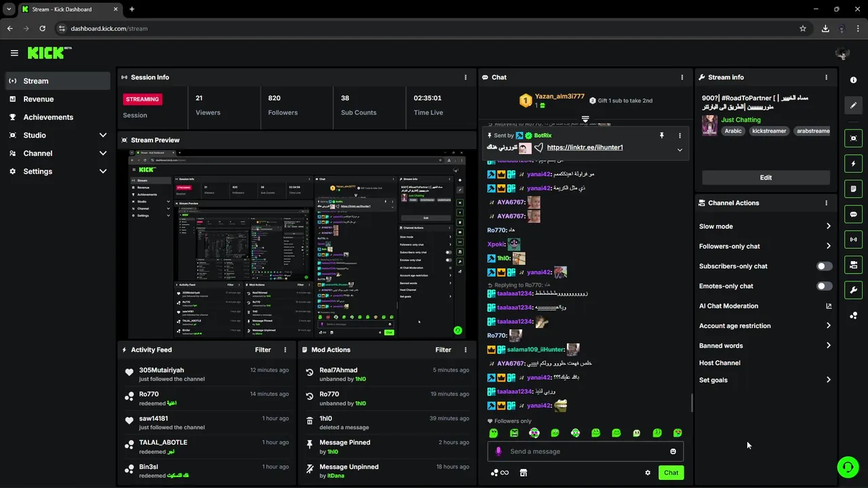The width and height of the screenshot is (868, 488).
Task: Click the microphone icon in message box
Action: pos(498,451)
